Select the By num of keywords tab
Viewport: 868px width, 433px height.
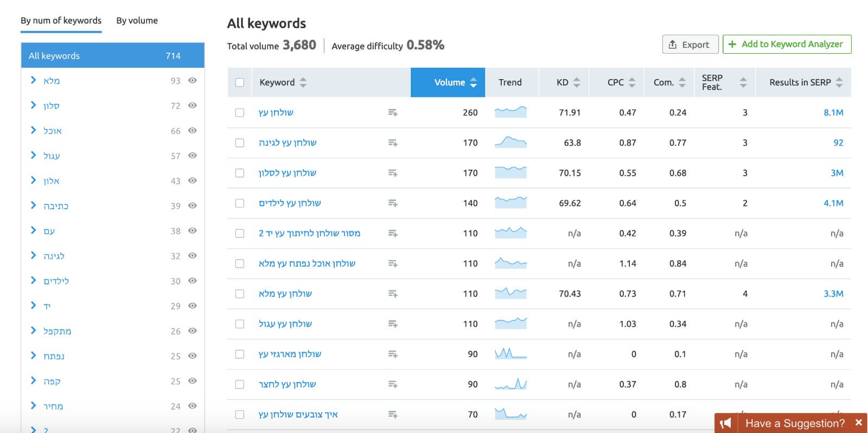pyautogui.click(x=61, y=21)
